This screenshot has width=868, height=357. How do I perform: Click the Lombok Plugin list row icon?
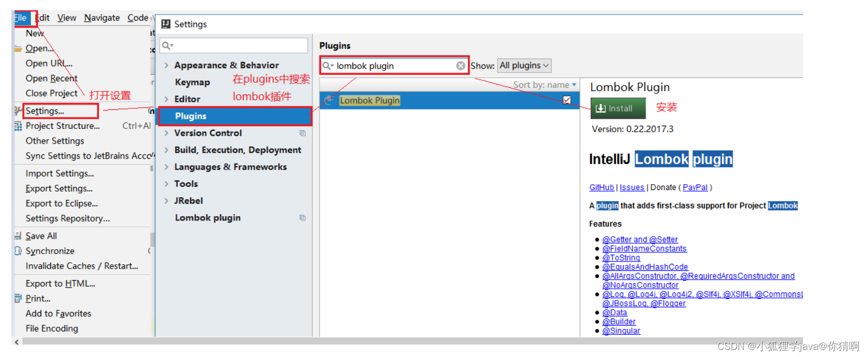[x=329, y=100]
